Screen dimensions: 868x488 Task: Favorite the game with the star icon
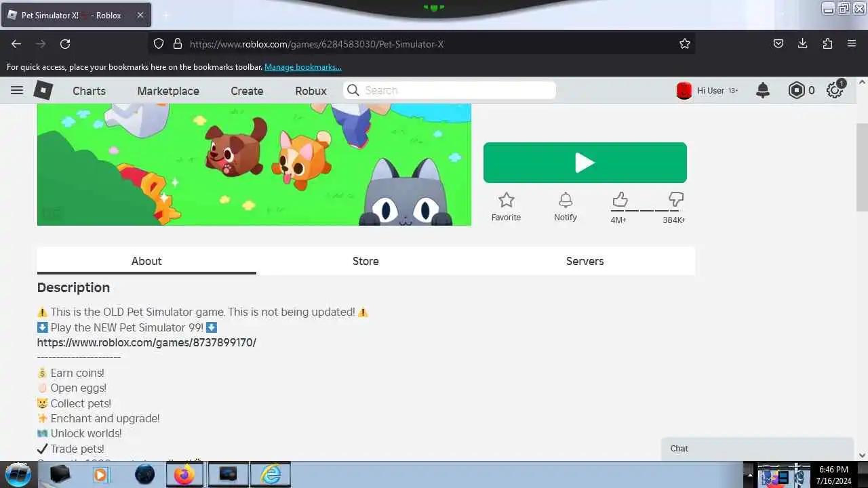click(506, 200)
